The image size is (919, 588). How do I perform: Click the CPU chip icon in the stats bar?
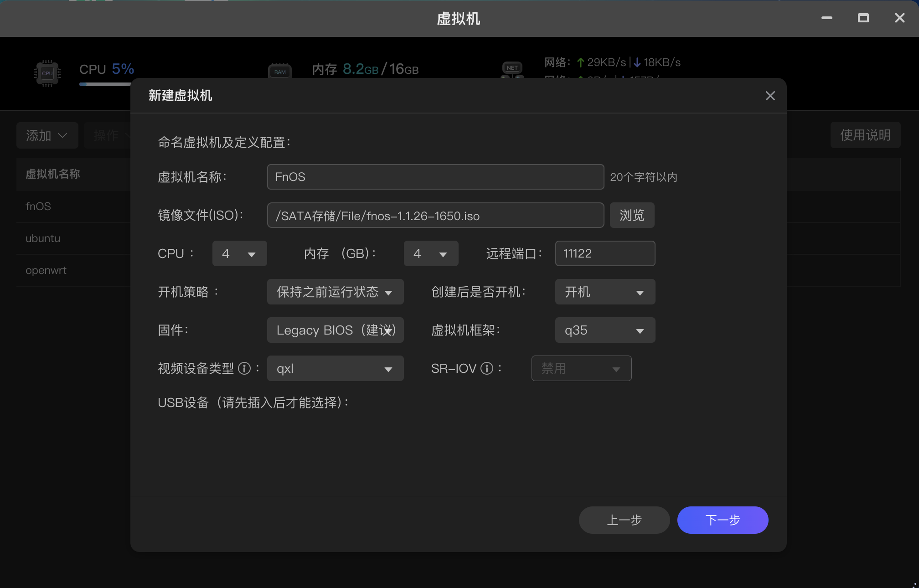47,73
